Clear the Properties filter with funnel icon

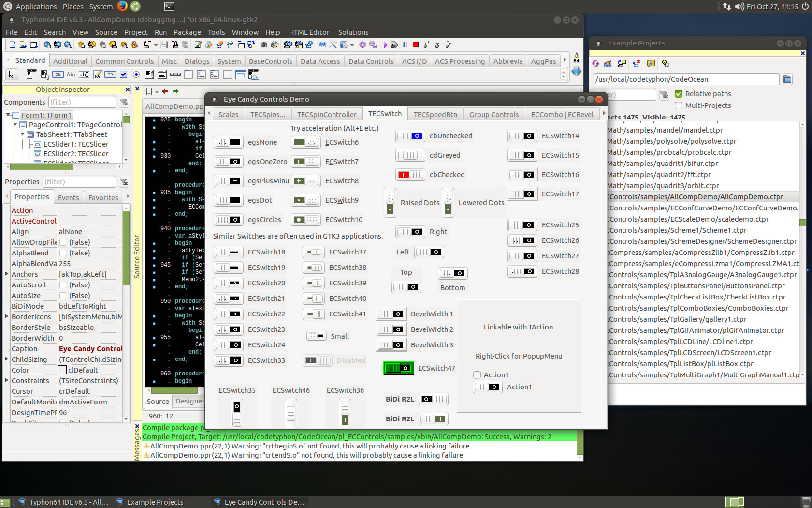124,182
